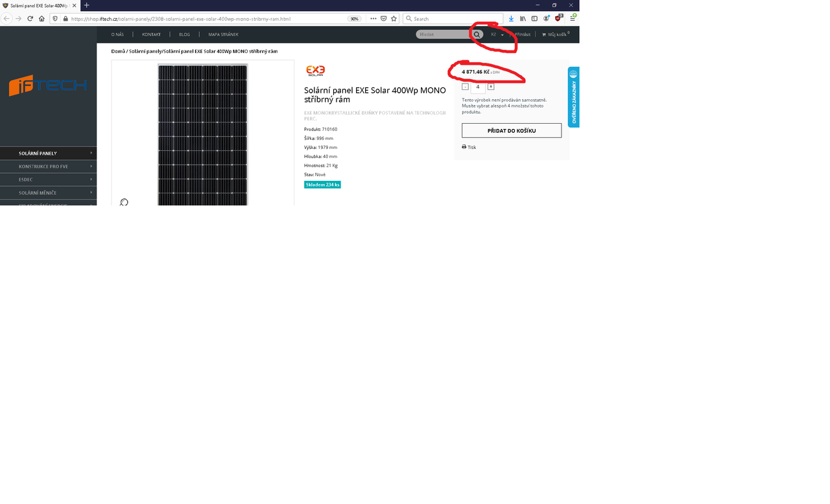Click the solar panel product image
This screenshot has height=504, width=830.
(202, 135)
